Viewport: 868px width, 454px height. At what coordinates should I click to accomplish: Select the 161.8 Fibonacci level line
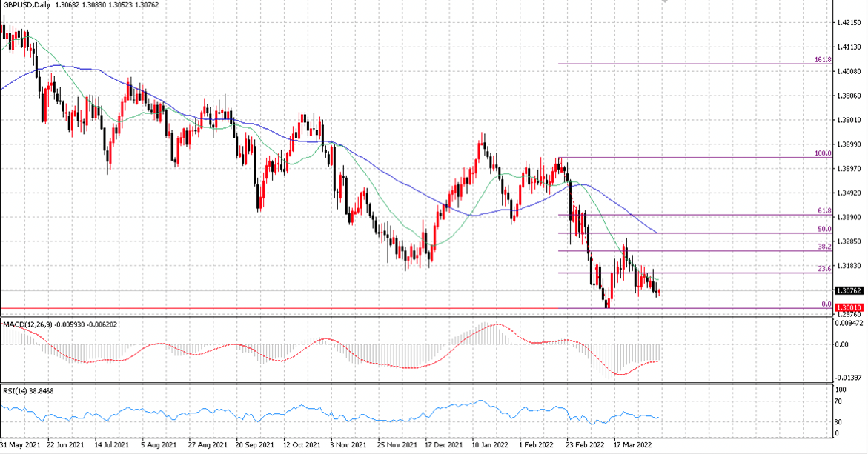point(695,64)
